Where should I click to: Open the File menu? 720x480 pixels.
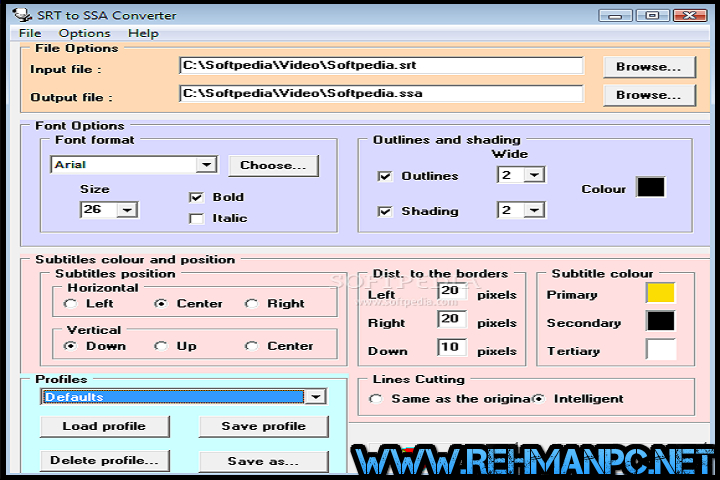[x=29, y=33]
